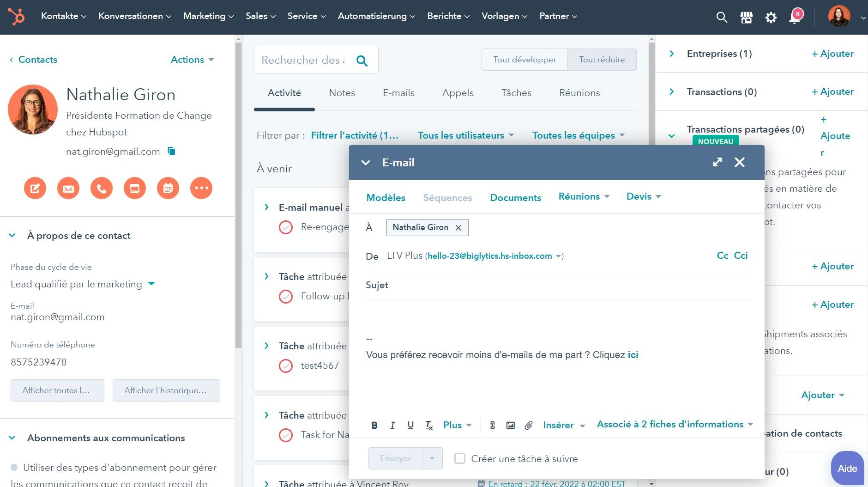Open the HubSpot marketplace icon
This screenshot has height=487, width=868.
point(746,17)
